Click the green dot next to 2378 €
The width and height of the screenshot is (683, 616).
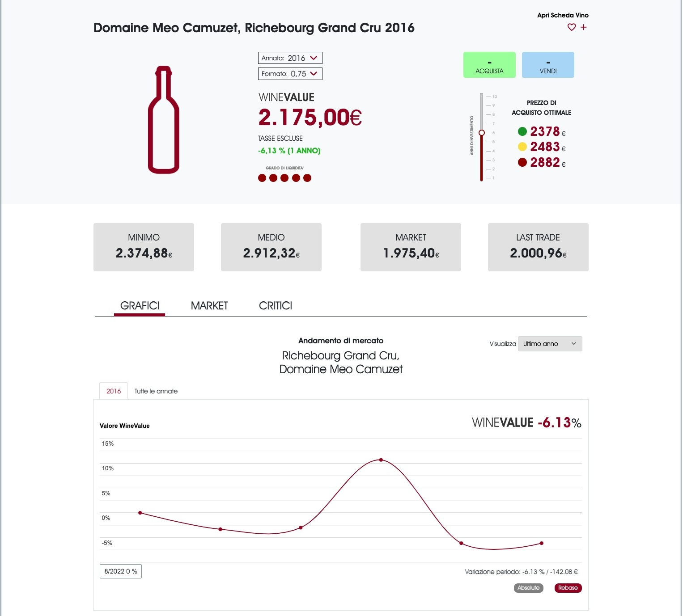pos(522,131)
